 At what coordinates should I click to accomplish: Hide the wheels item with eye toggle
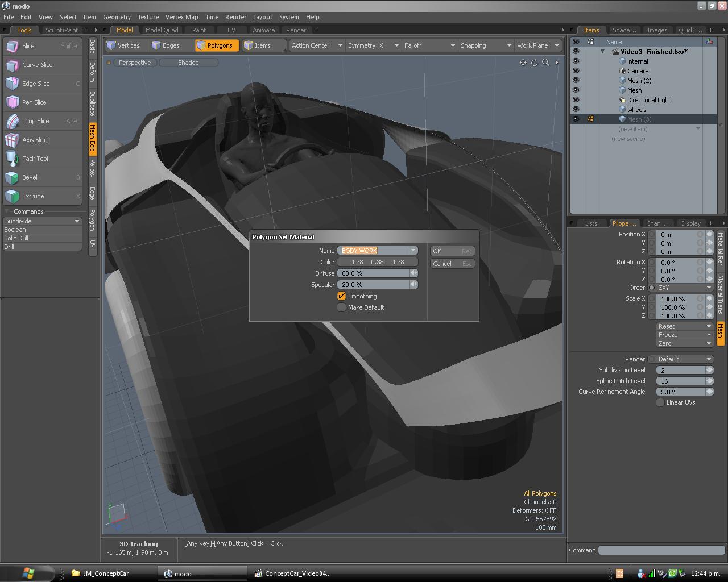click(x=576, y=110)
